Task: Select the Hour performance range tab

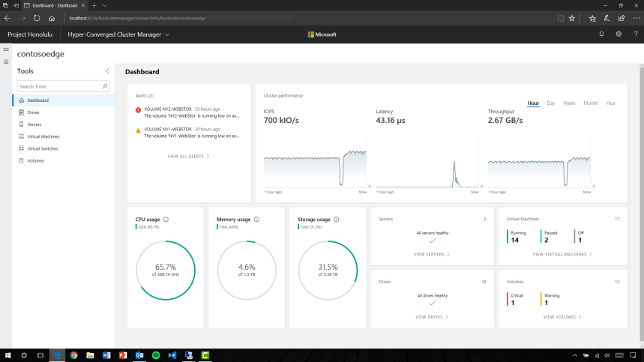Action: tap(533, 103)
